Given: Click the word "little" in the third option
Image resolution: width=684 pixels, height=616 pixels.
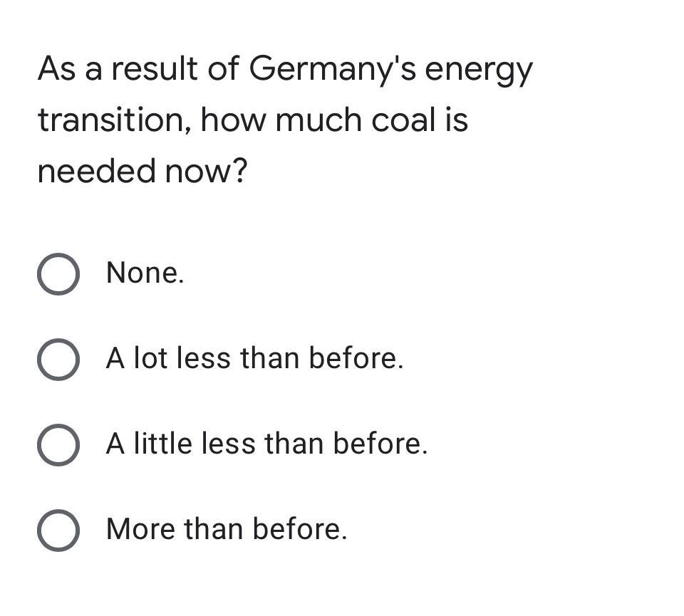Looking at the screenshot, I should pyautogui.click(x=162, y=444).
